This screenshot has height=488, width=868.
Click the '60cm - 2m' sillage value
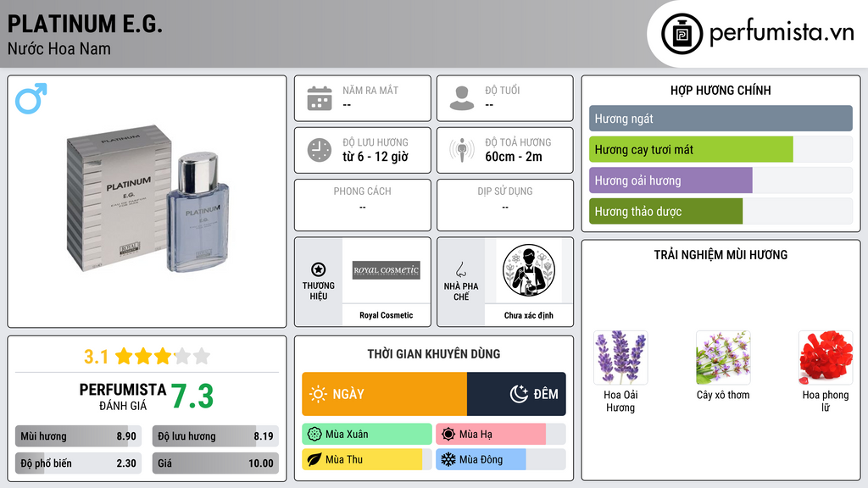pos(514,157)
